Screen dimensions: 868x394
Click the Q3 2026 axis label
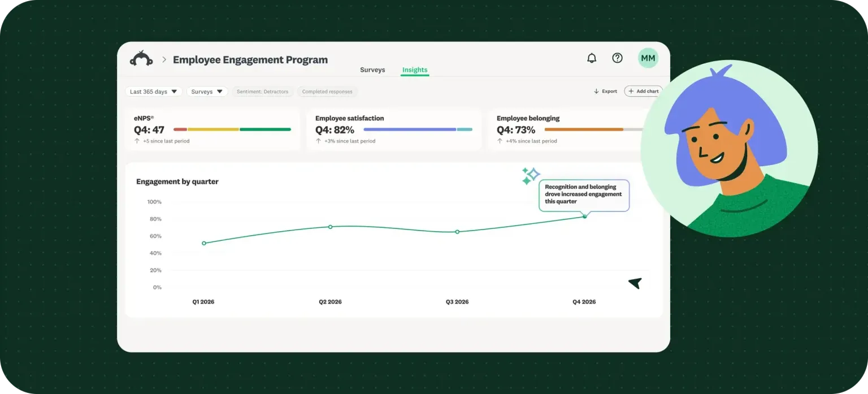tap(457, 302)
